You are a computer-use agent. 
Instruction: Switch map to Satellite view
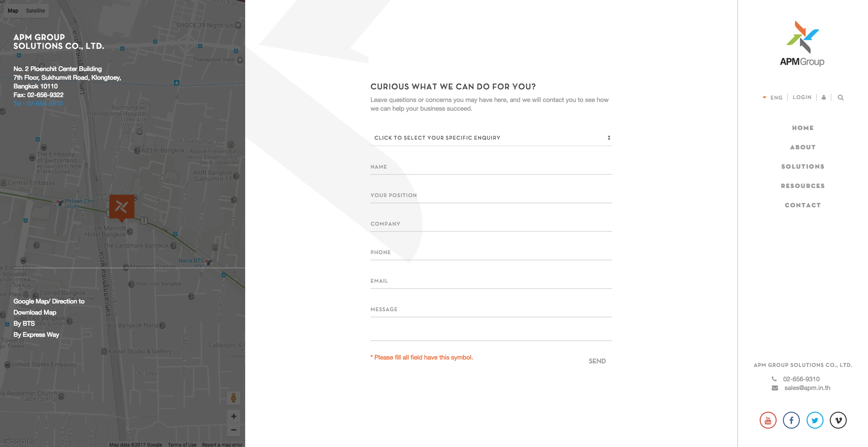pos(35,11)
